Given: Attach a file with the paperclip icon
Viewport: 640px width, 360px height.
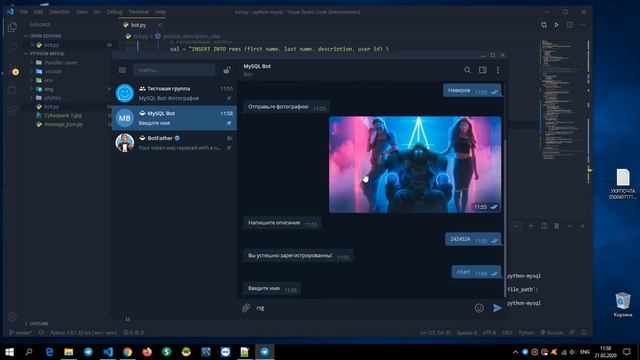Looking at the screenshot, I should click(246, 308).
